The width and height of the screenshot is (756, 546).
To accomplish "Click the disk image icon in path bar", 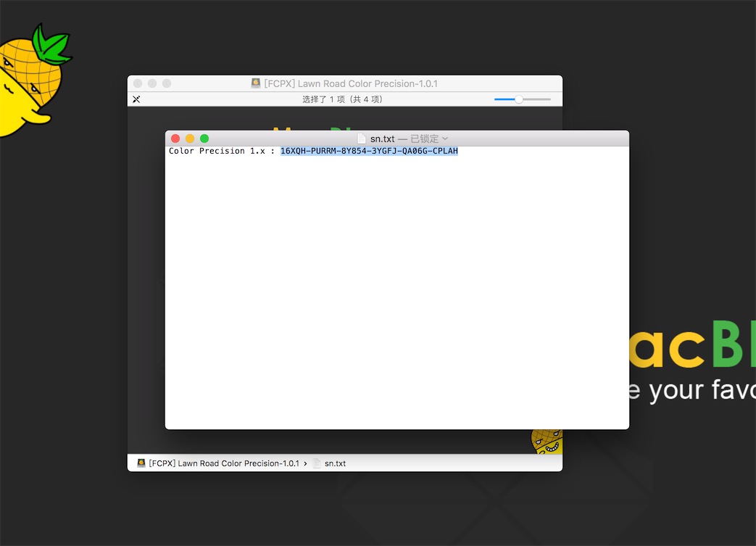I will click(x=141, y=463).
